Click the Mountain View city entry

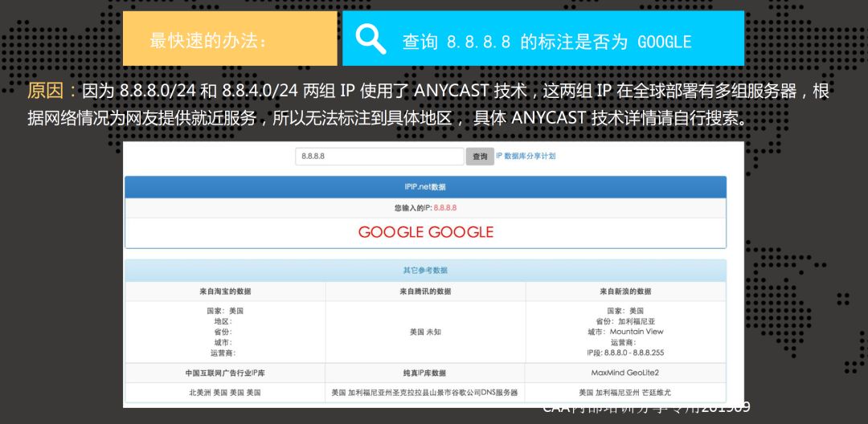636,332
